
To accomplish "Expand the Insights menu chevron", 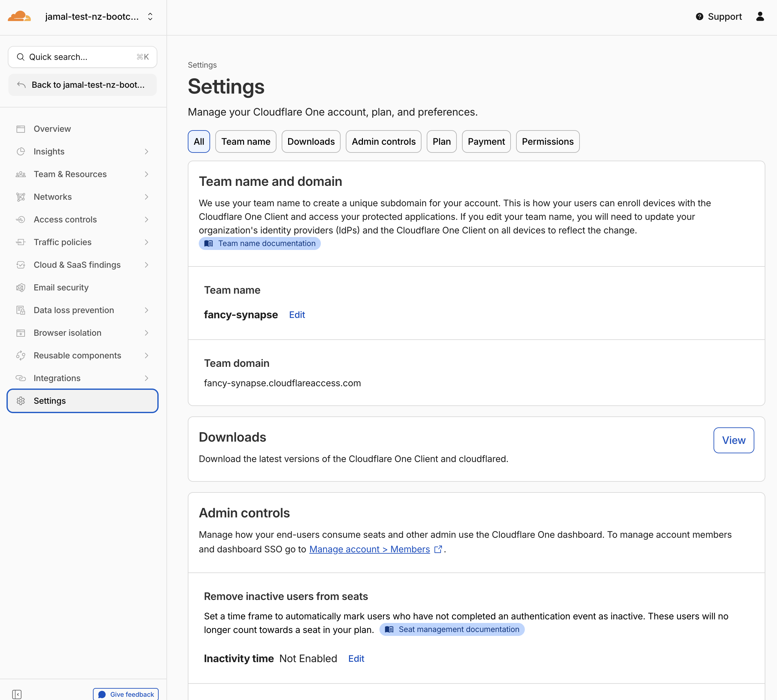I will point(147,152).
